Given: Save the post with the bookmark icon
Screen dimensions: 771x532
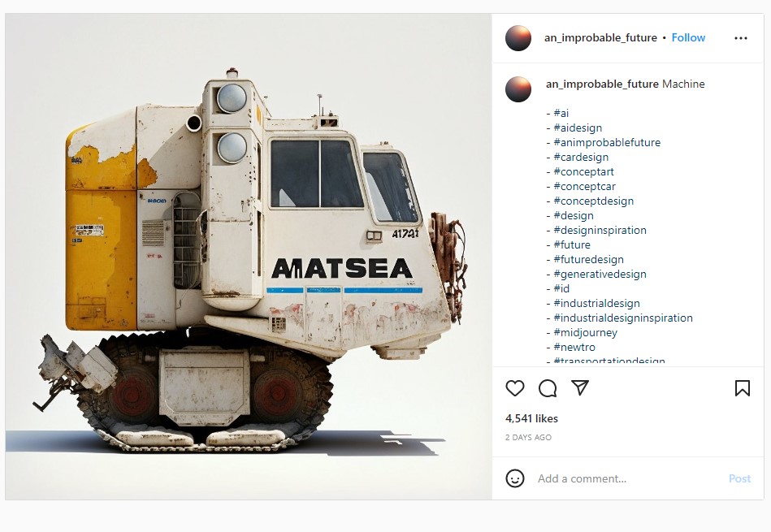Looking at the screenshot, I should (x=743, y=388).
